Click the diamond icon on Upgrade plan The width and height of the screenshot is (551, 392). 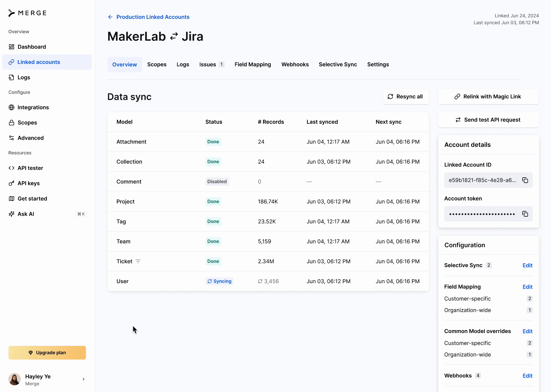click(31, 353)
